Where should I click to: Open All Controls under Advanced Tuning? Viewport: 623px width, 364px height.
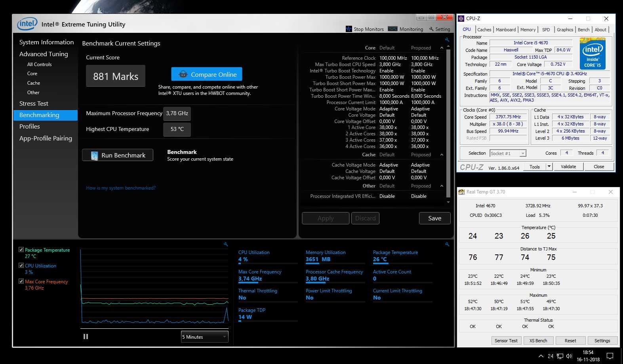(x=39, y=64)
